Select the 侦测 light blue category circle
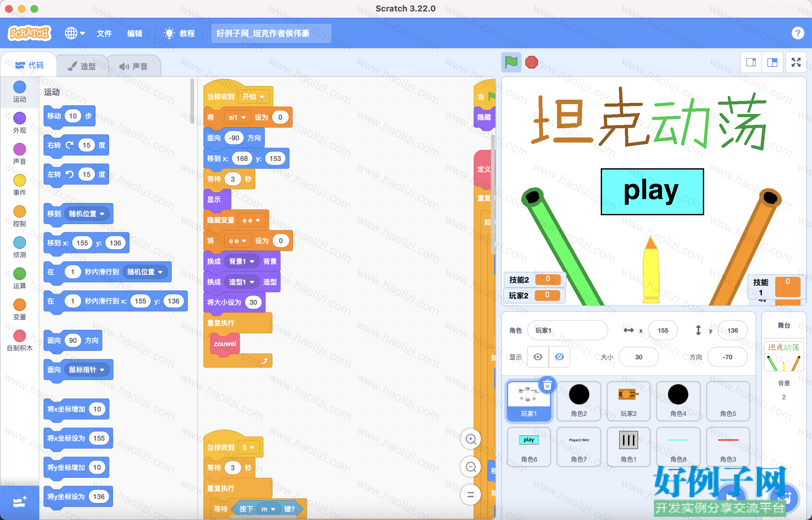This screenshot has width=812, height=520. point(20,243)
